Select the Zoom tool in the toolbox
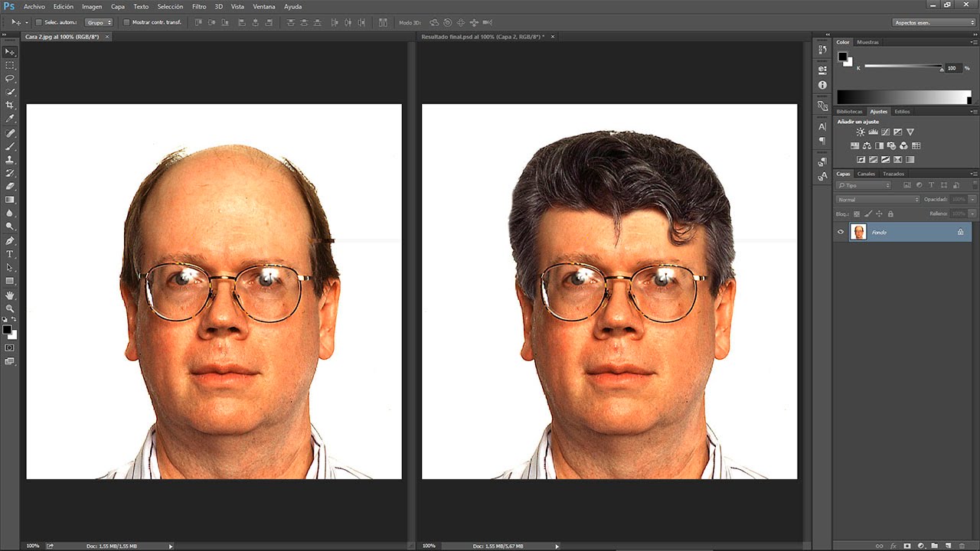This screenshot has width=980, height=551. [10, 308]
